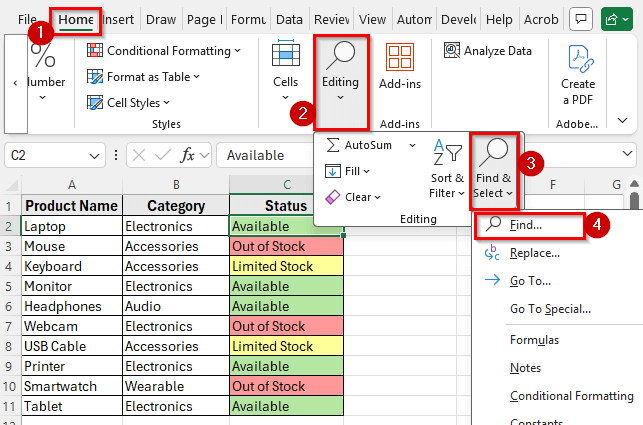Click the Sort & Filter icon
This screenshot has height=425, width=643.
447,152
